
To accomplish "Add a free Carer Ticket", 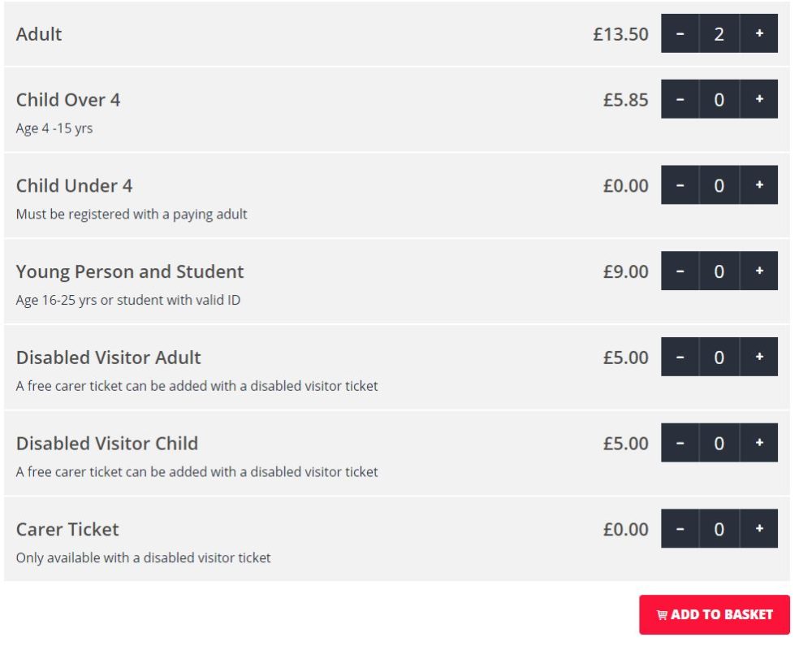I will [x=759, y=529].
